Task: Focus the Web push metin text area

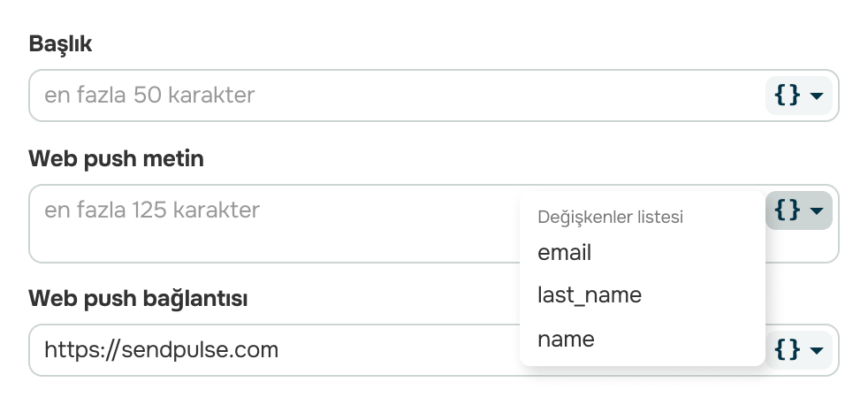Action: click(274, 224)
